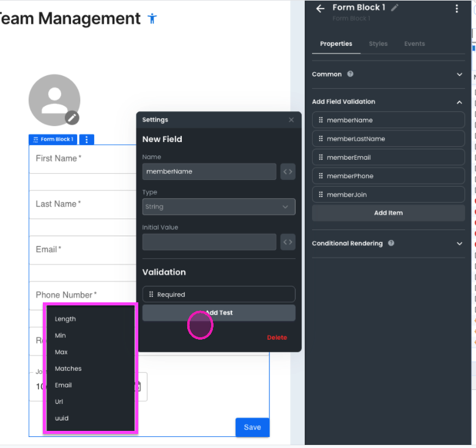Click the accessibility icon near Team Management title
The image size is (476, 448).
click(x=152, y=18)
